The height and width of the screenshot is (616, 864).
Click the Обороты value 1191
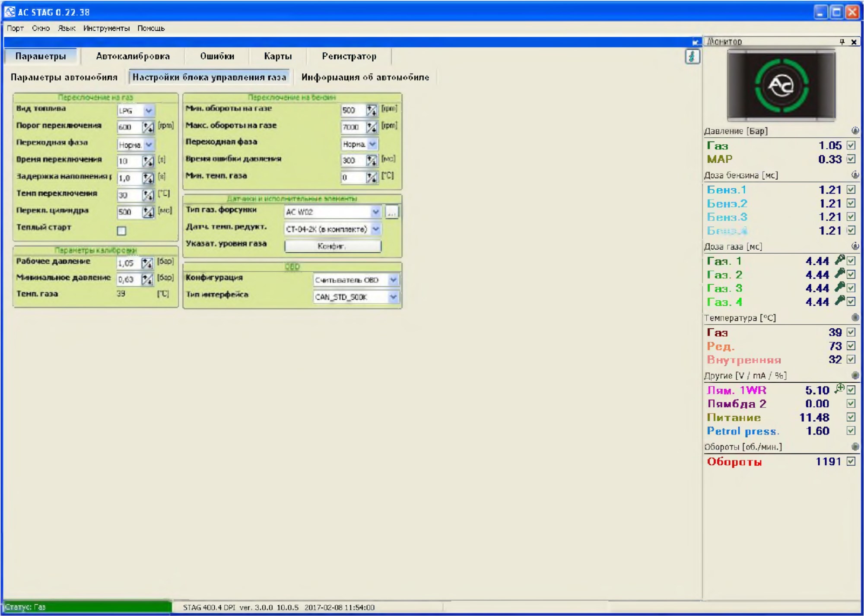click(x=828, y=461)
